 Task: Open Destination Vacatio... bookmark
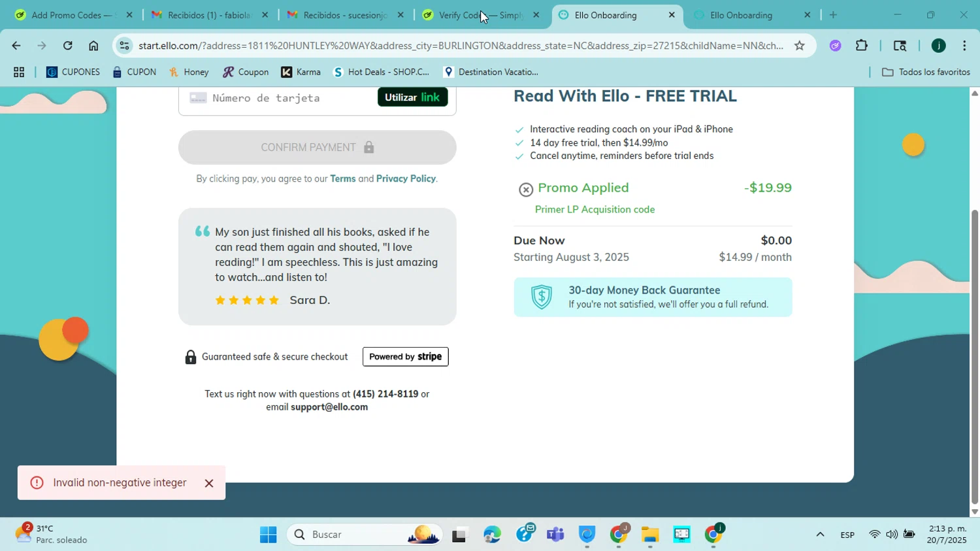(x=491, y=72)
